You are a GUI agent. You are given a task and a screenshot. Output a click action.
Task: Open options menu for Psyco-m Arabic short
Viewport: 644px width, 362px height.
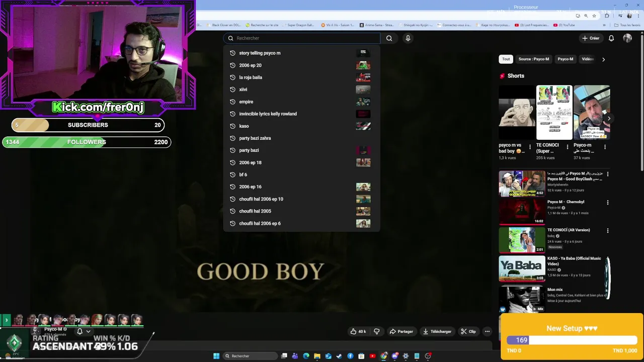605,147
